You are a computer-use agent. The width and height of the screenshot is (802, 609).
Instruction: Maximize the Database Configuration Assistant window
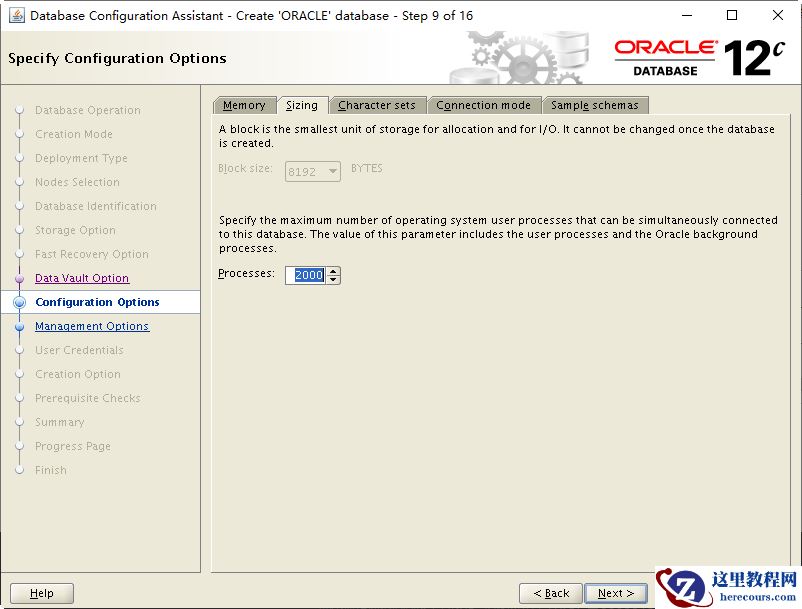coord(732,15)
